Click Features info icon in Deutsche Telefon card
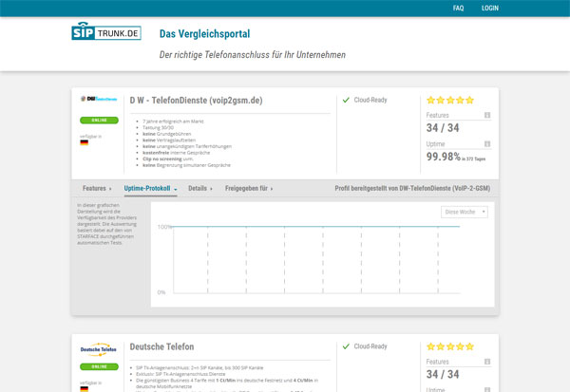 [x=487, y=362]
